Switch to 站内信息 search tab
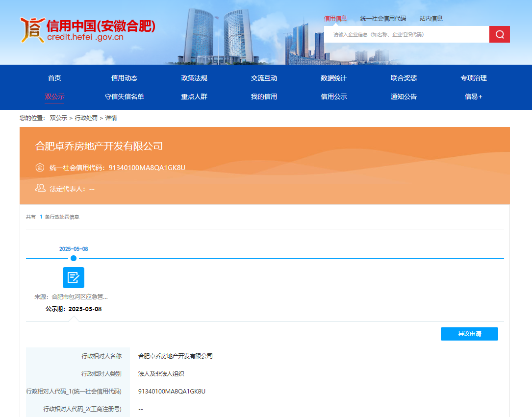The width and height of the screenshot is (532, 417). pyautogui.click(x=431, y=19)
